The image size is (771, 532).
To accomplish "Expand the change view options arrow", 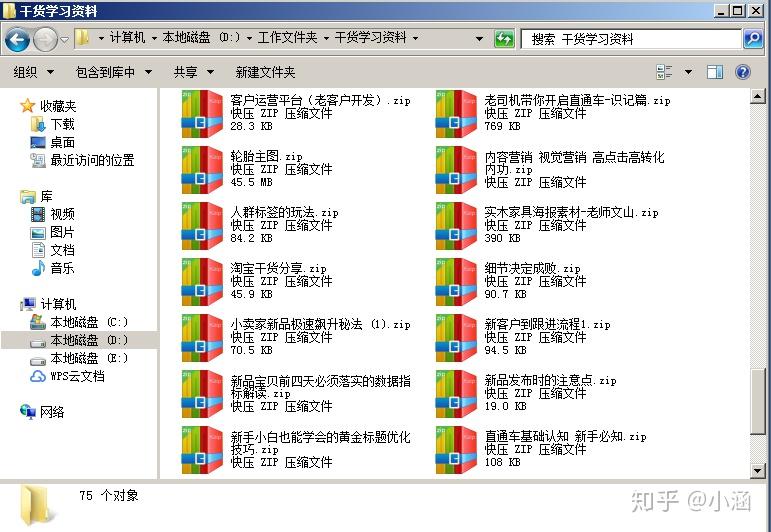I will pos(688,72).
